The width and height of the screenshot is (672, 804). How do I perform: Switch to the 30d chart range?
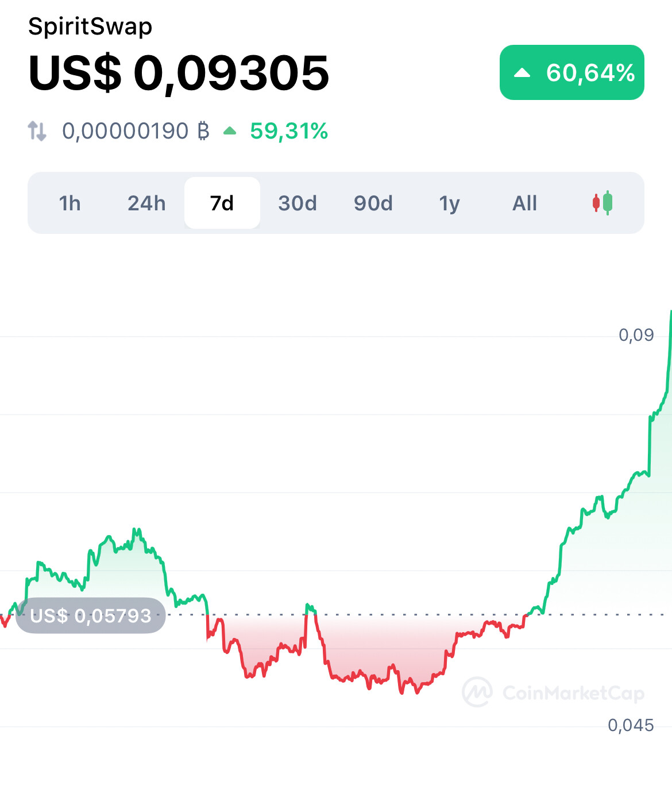[298, 203]
